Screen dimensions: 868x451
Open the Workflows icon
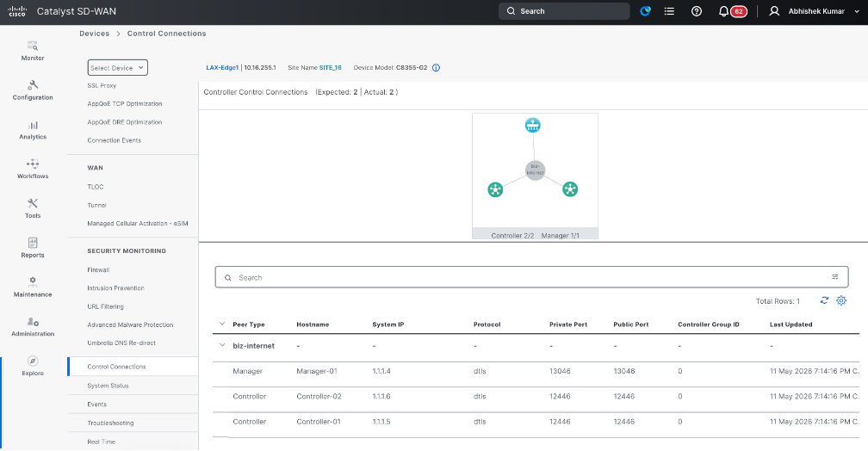click(x=33, y=164)
